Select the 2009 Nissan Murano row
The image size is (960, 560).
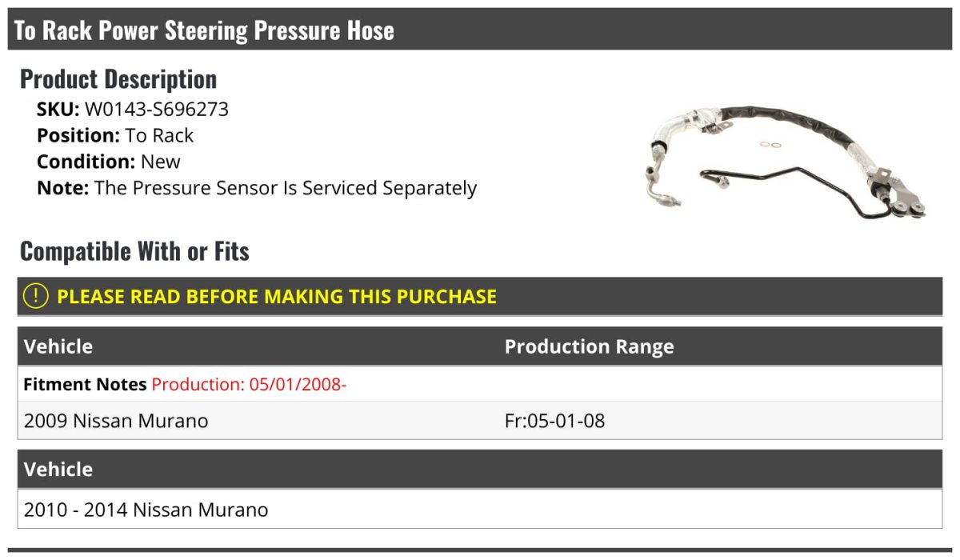116,421
